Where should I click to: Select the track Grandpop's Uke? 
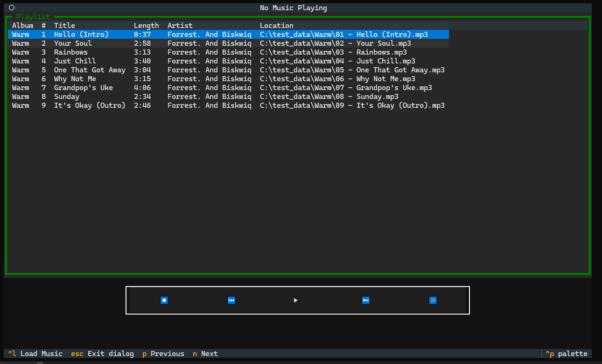pyautogui.click(x=83, y=88)
